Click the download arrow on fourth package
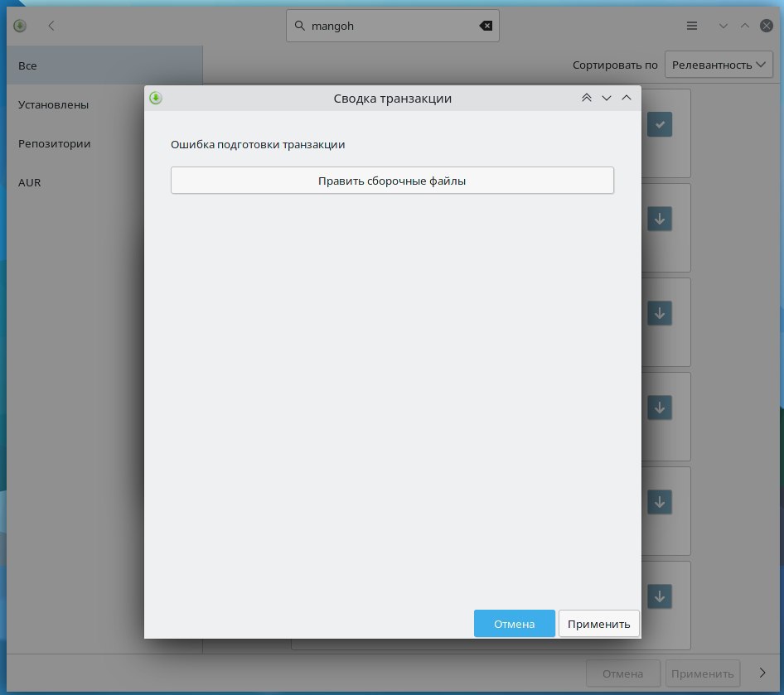 (660, 408)
